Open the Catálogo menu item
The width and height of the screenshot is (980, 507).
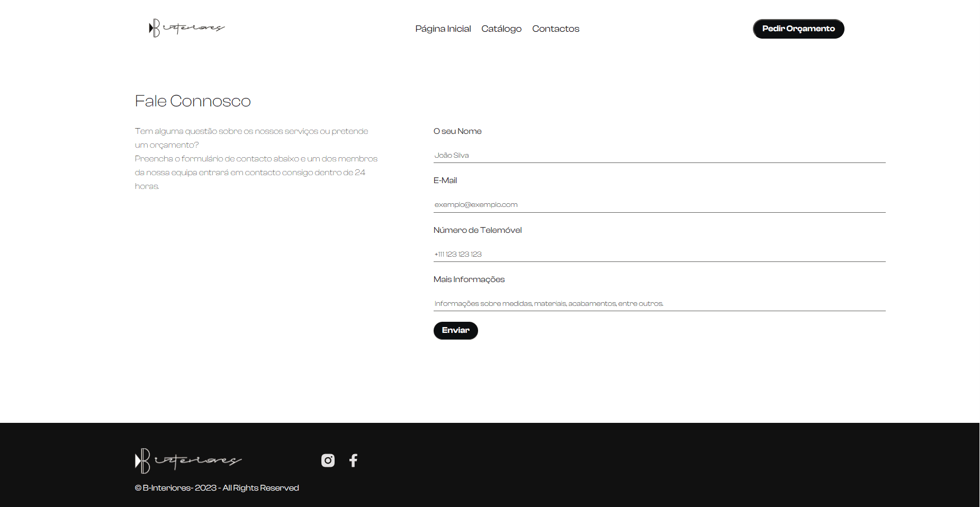[501, 29]
